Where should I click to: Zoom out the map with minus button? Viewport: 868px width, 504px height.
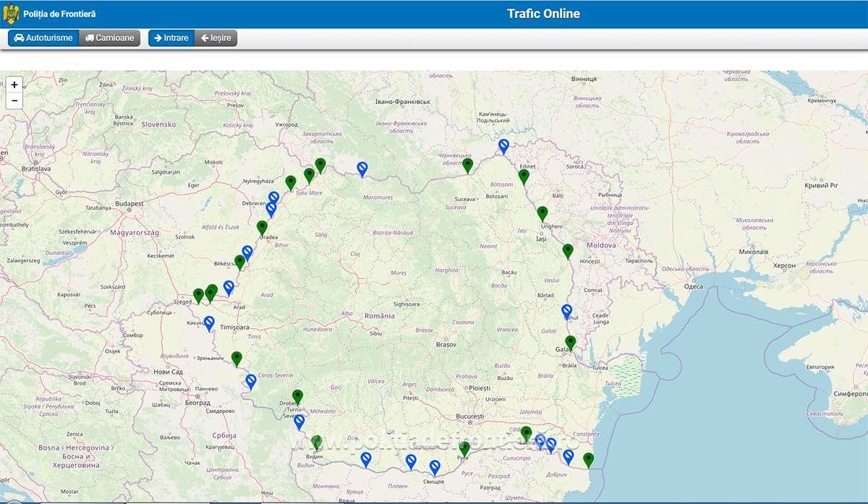pos(14,101)
